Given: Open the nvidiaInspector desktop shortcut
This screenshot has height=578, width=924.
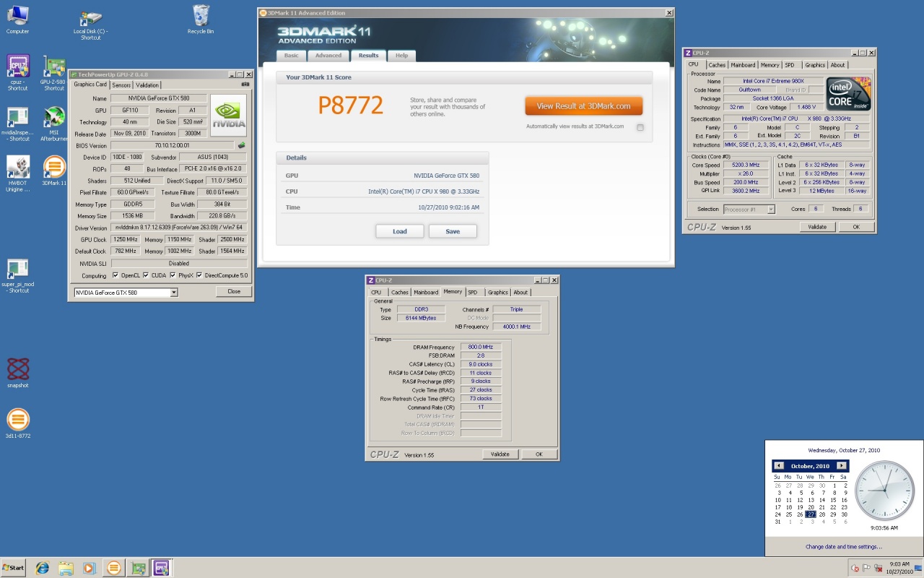Looking at the screenshot, I should [x=17, y=120].
